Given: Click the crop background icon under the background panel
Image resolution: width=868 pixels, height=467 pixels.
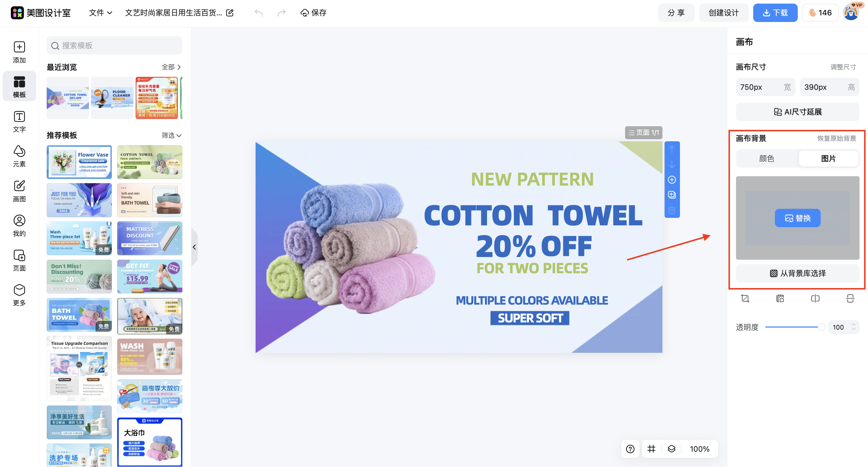Looking at the screenshot, I should pyautogui.click(x=745, y=299).
